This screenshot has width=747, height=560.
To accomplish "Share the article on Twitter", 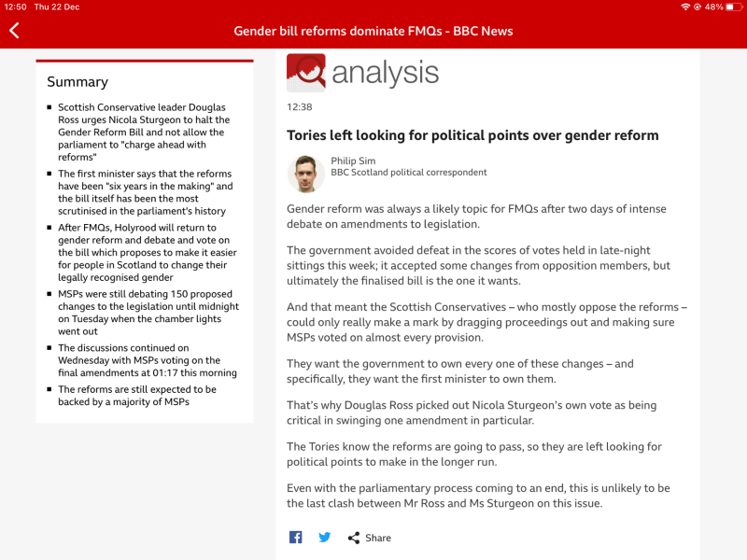I will coord(324,538).
